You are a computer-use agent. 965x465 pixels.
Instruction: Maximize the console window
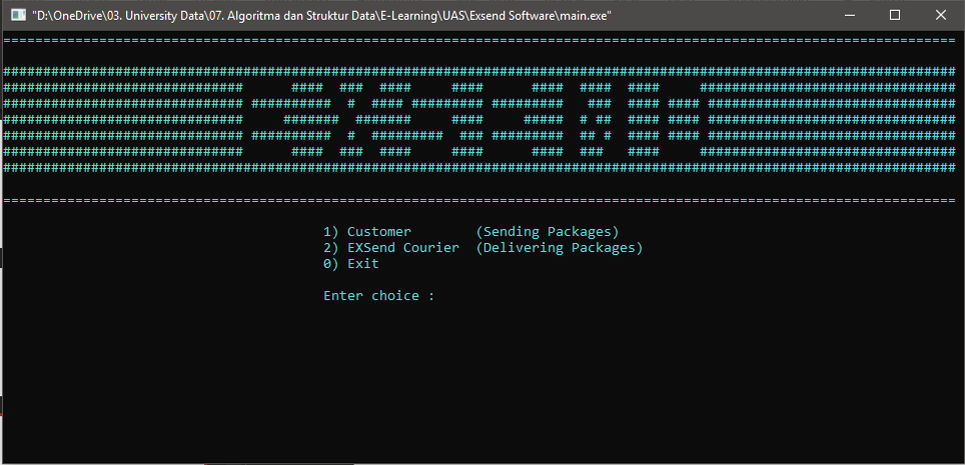[x=895, y=15]
